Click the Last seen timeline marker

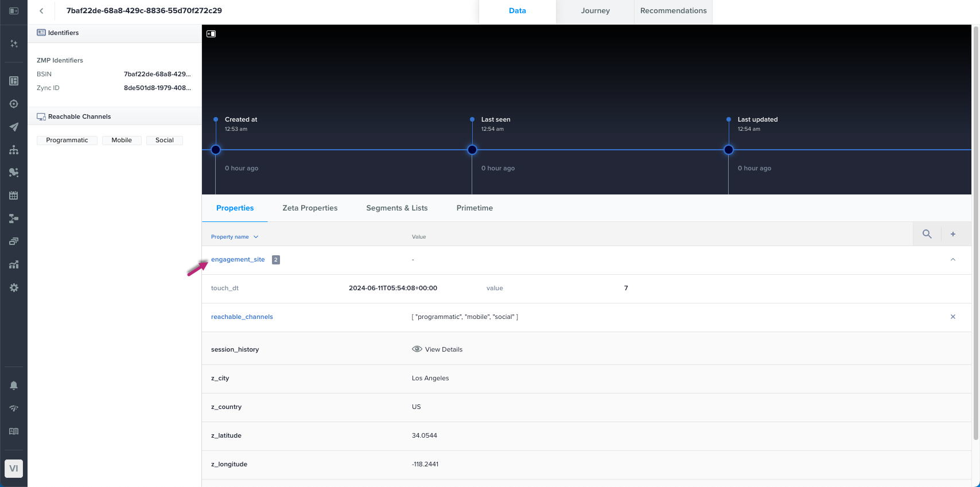pyautogui.click(x=472, y=150)
